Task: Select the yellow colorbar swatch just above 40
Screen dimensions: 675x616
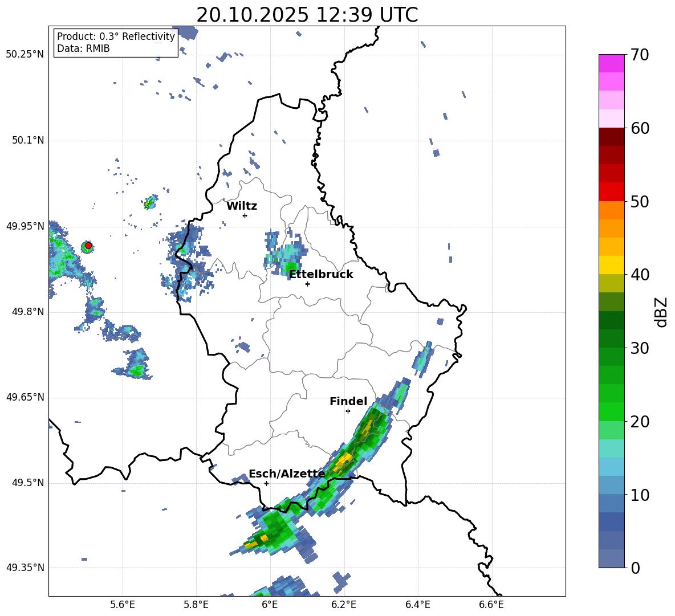Action: 611,265
